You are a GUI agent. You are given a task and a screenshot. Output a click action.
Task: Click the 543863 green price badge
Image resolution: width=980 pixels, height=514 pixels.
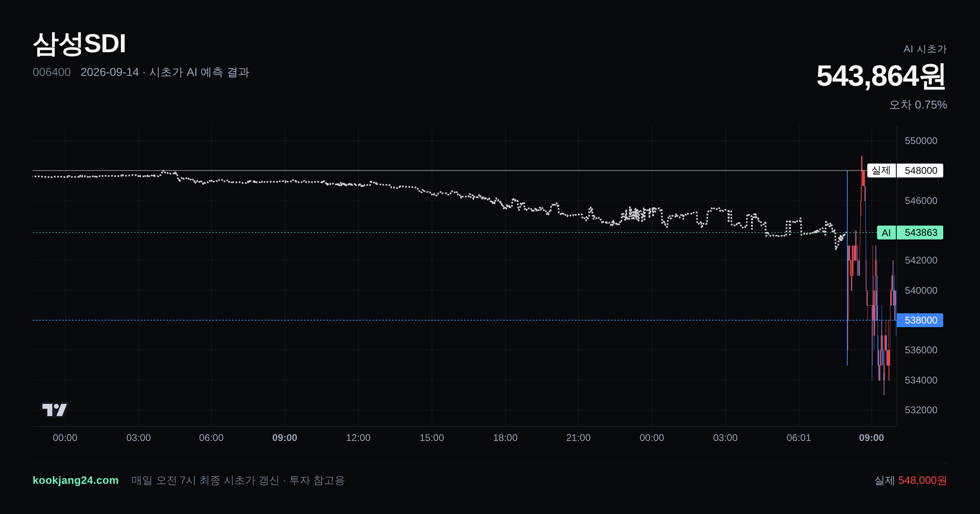pyautogui.click(x=920, y=233)
